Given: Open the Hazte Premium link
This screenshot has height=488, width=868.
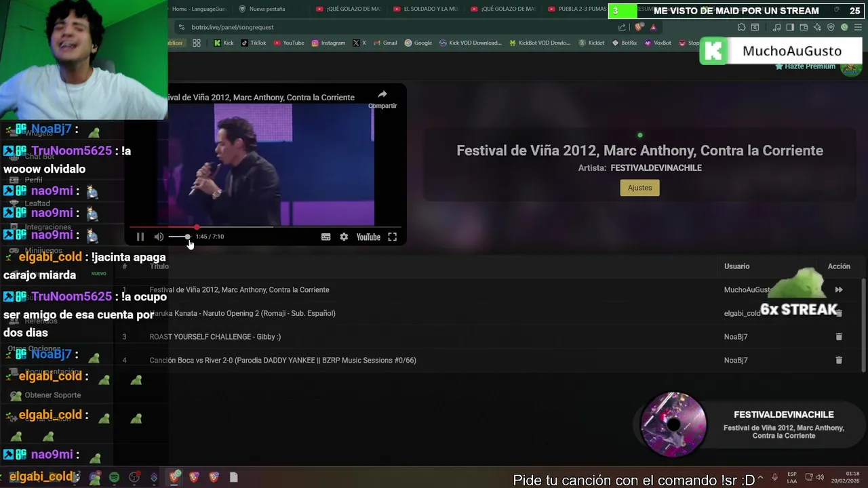Looking at the screenshot, I should point(805,66).
